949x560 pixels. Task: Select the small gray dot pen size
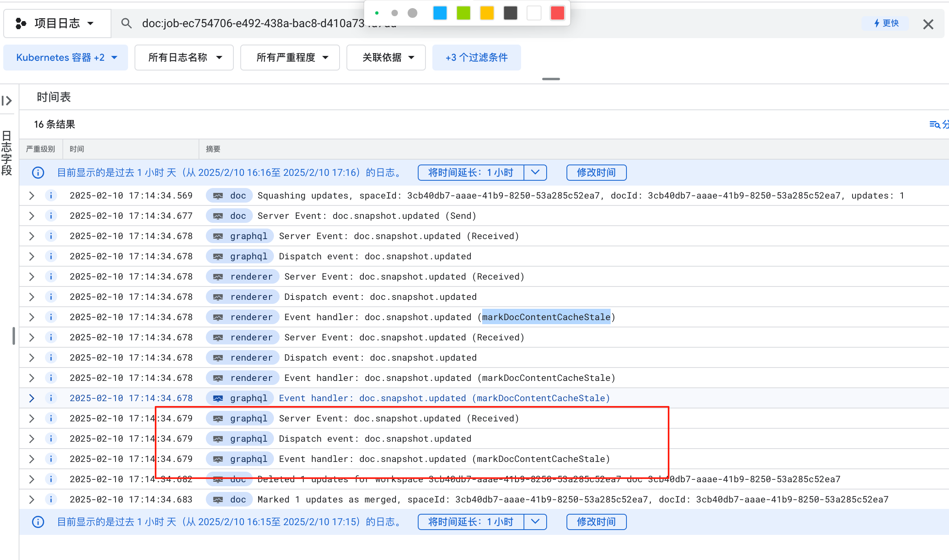point(394,13)
